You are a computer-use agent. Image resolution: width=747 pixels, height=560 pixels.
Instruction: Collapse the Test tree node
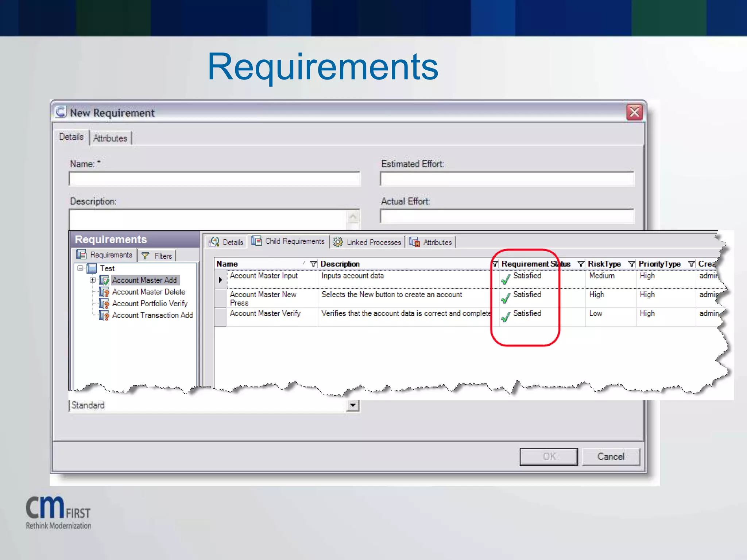point(80,268)
